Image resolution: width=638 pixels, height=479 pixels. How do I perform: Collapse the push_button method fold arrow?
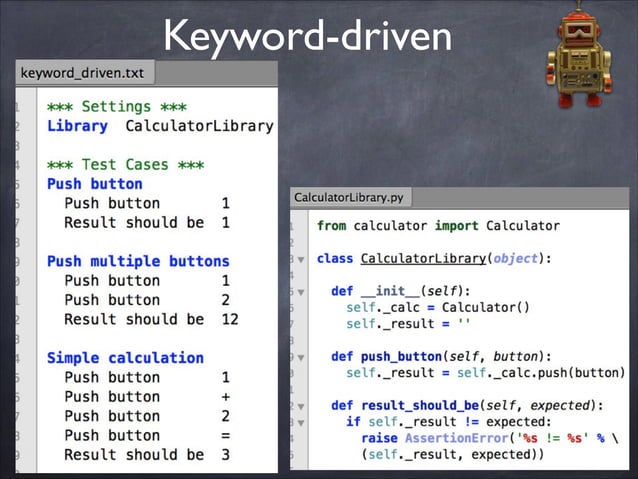click(x=301, y=357)
